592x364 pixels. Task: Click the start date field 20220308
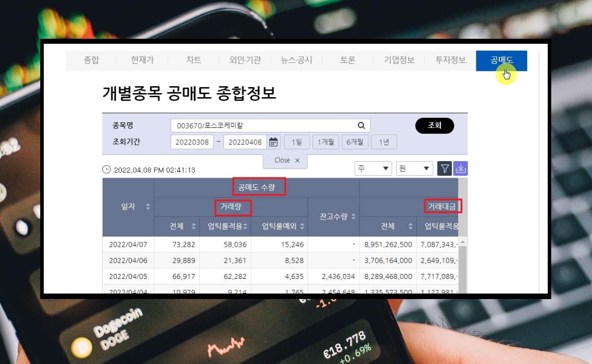coord(192,142)
